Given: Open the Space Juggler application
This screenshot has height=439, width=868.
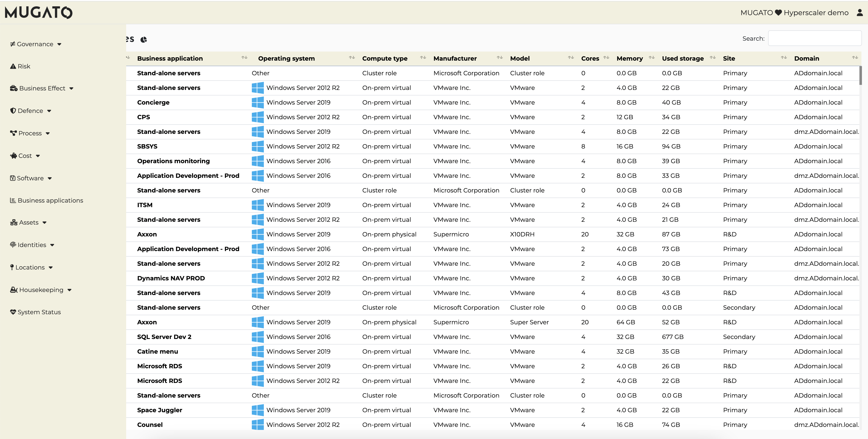Looking at the screenshot, I should [159, 410].
